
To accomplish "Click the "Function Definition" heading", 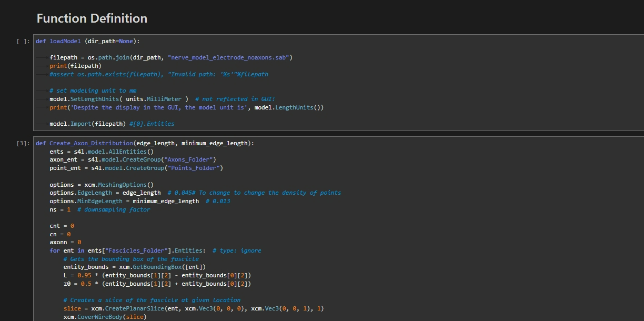I will [x=92, y=18].
